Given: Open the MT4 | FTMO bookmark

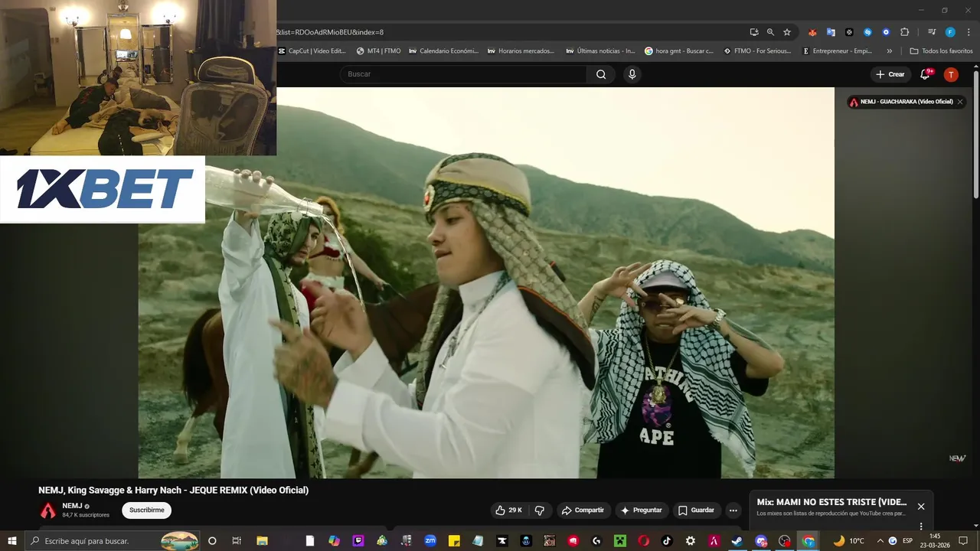Looking at the screenshot, I should [x=378, y=51].
